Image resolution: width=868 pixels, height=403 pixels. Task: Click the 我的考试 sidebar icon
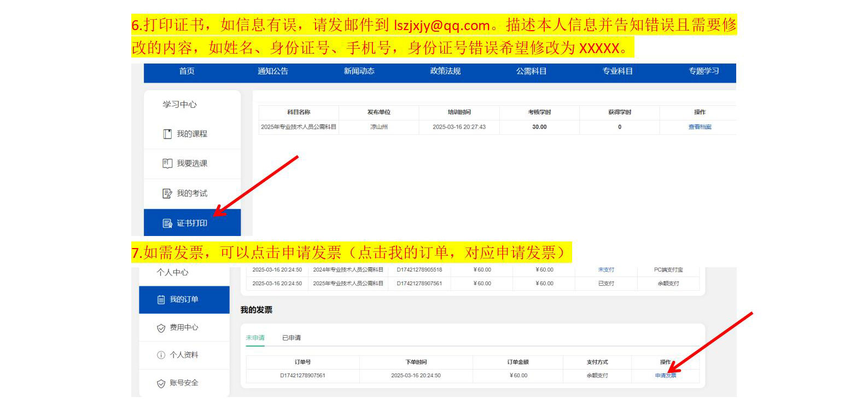[x=167, y=193]
